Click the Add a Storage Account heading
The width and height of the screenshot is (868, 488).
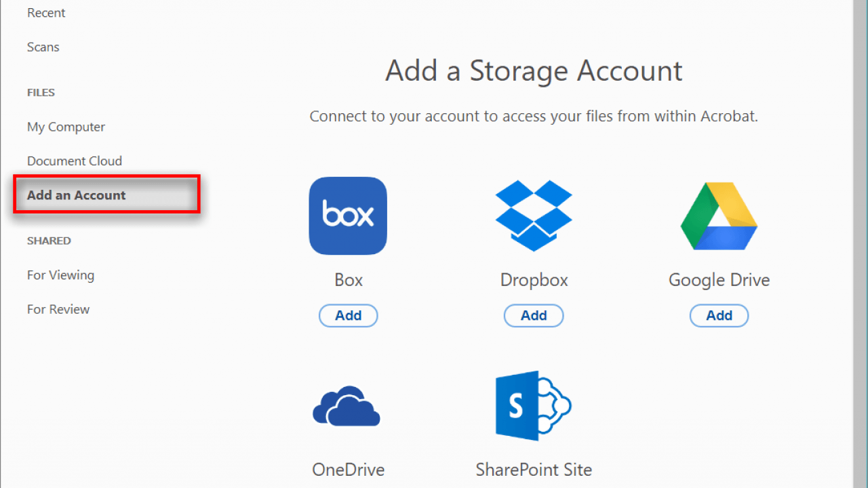[x=534, y=70]
